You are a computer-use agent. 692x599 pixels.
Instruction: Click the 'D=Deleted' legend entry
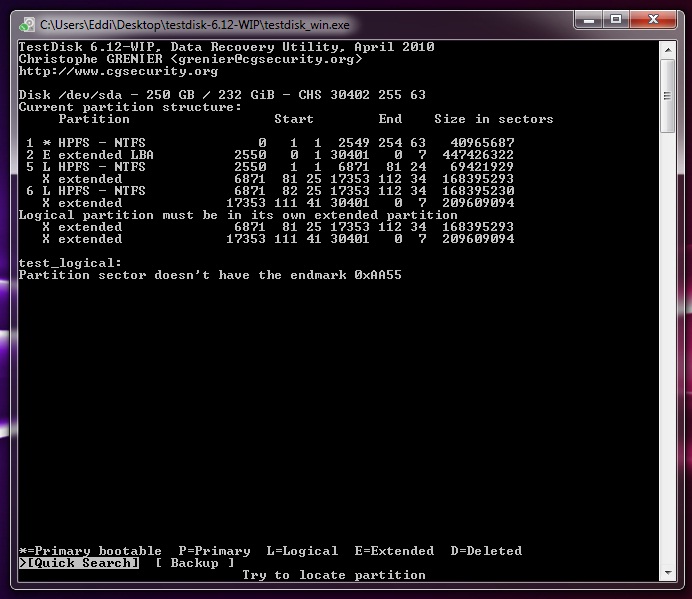point(486,551)
